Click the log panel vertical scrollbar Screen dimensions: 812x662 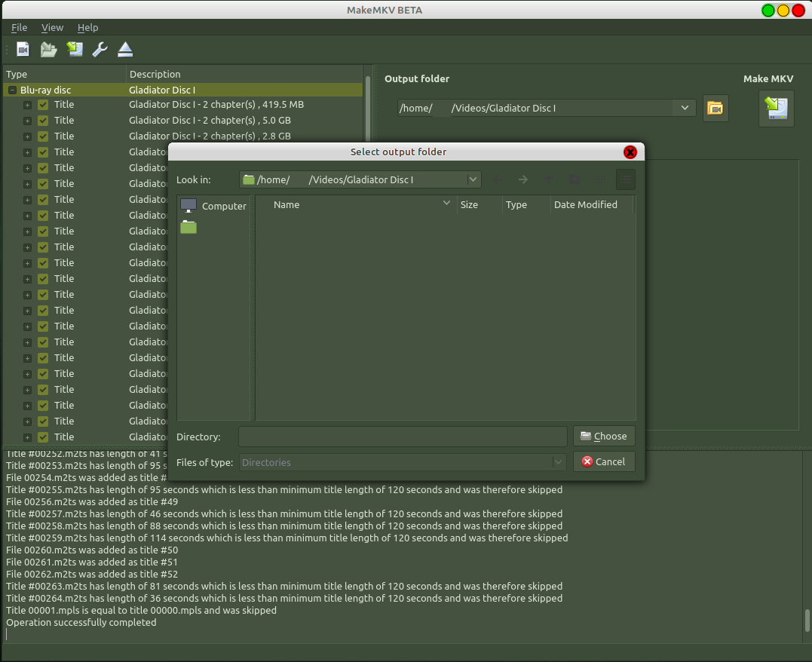pyautogui.click(x=807, y=621)
